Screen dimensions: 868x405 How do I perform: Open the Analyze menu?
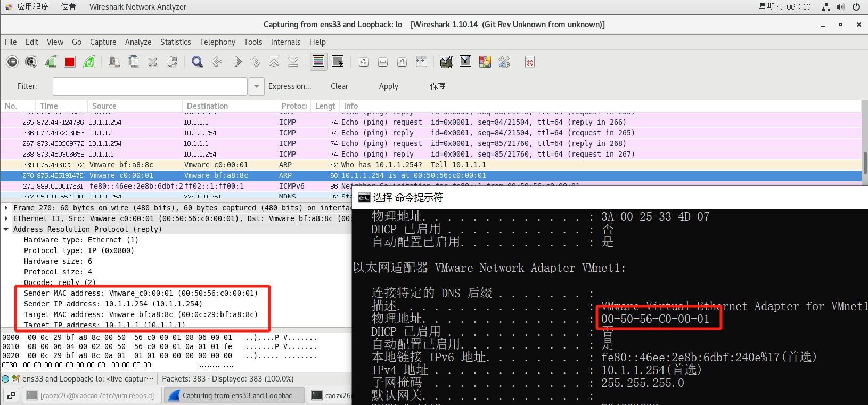coord(138,42)
